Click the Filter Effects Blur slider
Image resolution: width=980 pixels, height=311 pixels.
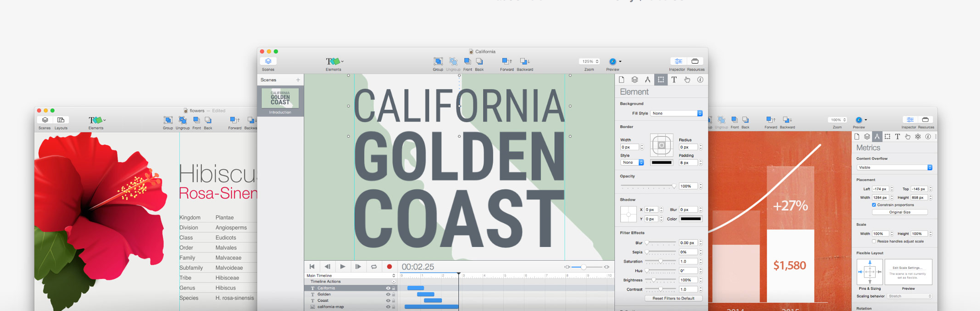(660, 243)
